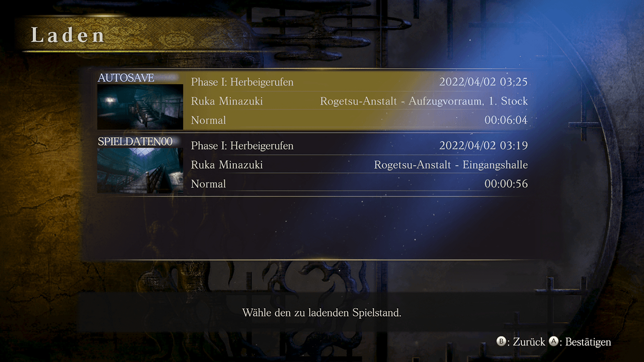The image size is (644, 362).
Task: Select the SPIELDATEN00 thumbnail image
Action: point(140,170)
